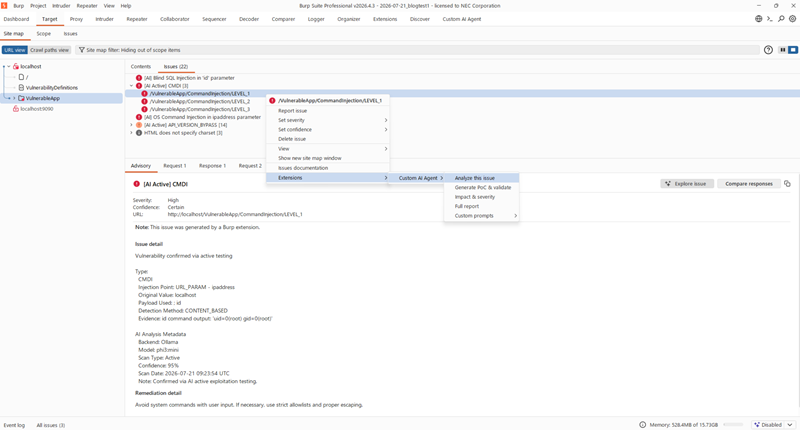The height and width of the screenshot is (430, 800).
Task: Click the memory usage progress bar
Action: (734, 424)
